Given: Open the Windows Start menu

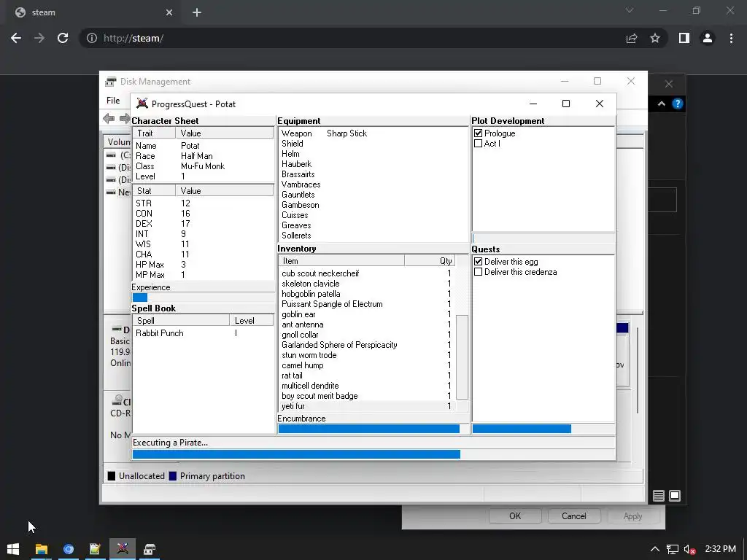Looking at the screenshot, I should pos(13,549).
